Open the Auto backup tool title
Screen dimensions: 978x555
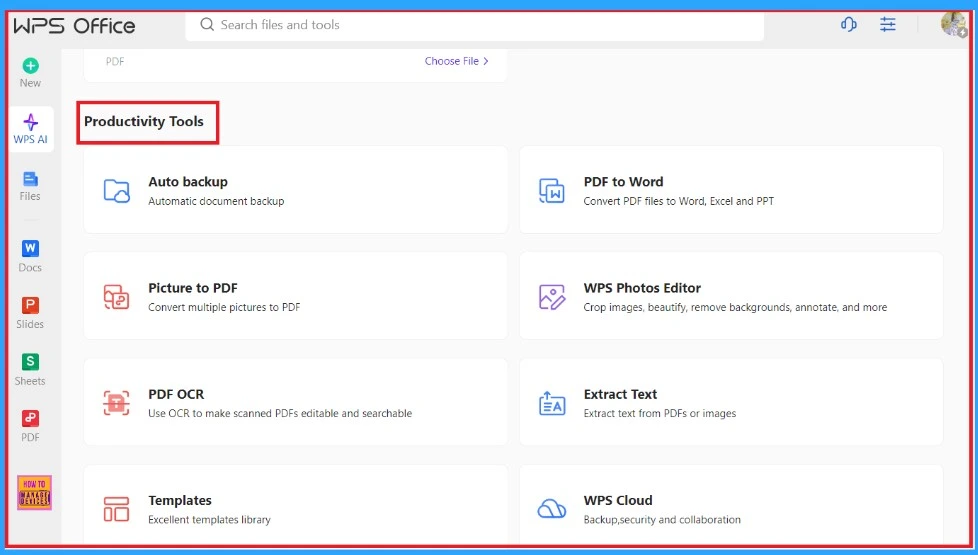[188, 181]
